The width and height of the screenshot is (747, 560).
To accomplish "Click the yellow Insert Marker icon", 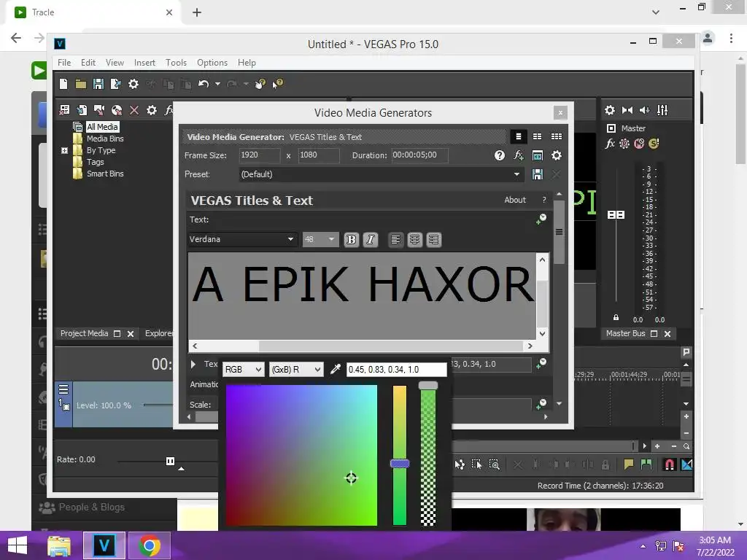I will tap(629, 464).
